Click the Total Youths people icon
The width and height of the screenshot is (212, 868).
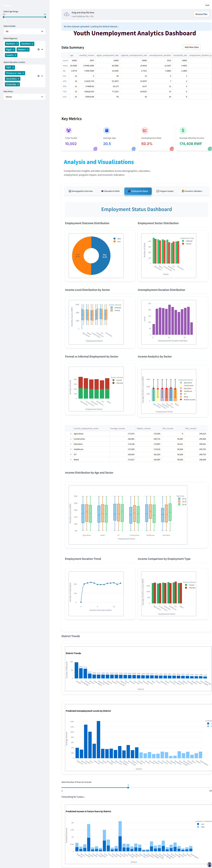click(x=68, y=130)
